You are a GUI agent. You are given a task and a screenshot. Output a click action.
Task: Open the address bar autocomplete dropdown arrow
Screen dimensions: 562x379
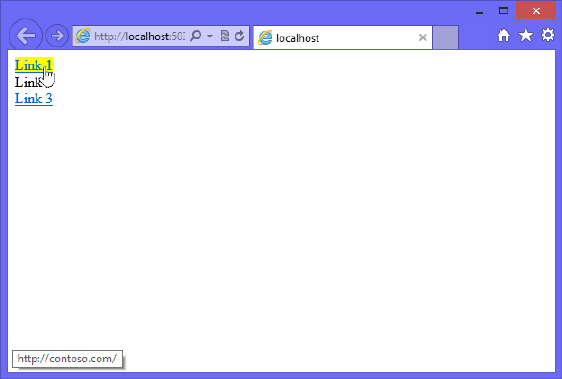[x=210, y=36]
